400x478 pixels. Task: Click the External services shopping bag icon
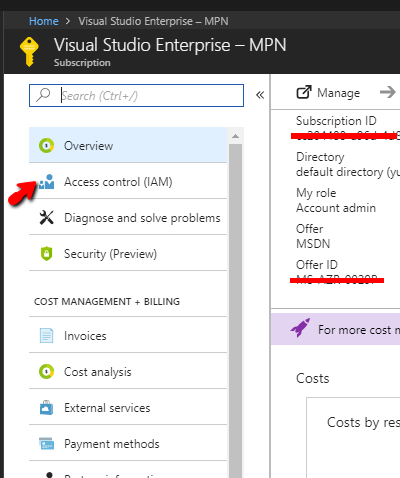pos(46,407)
